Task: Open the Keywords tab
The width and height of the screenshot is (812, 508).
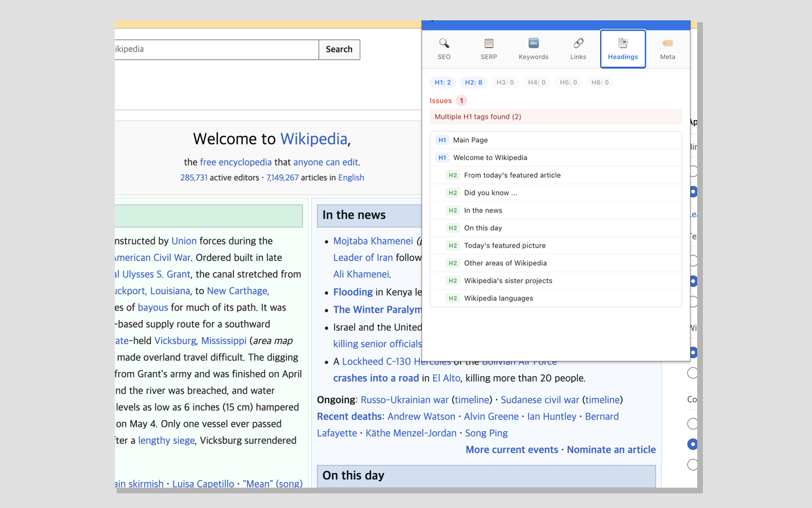Action: (534, 49)
